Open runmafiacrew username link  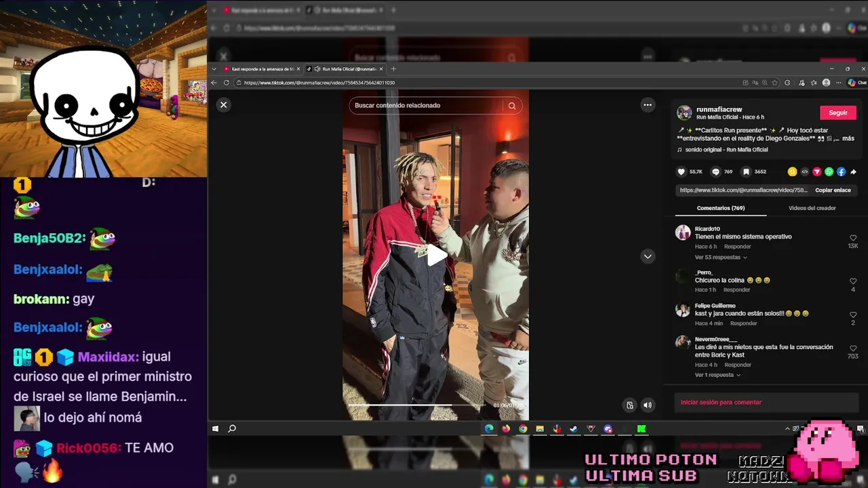(x=719, y=109)
